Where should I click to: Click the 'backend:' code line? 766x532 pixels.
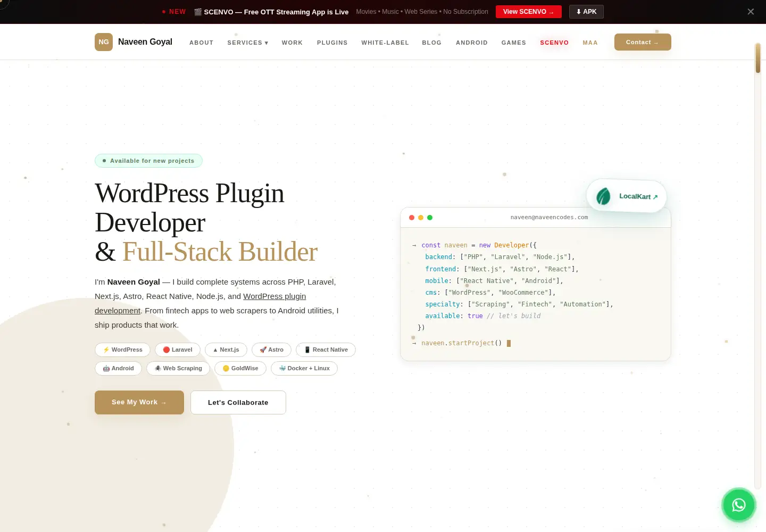click(500, 257)
